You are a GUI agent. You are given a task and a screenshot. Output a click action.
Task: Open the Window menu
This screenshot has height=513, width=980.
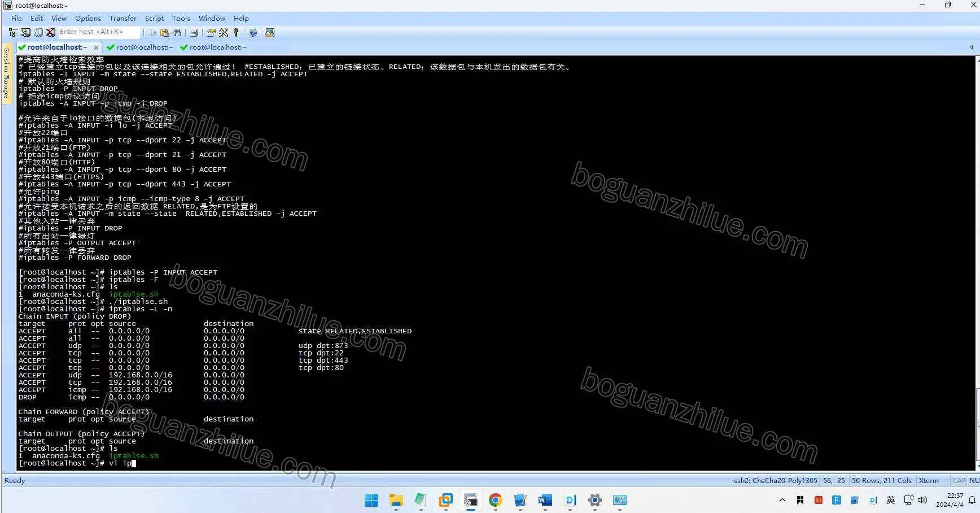[x=212, y=19]
